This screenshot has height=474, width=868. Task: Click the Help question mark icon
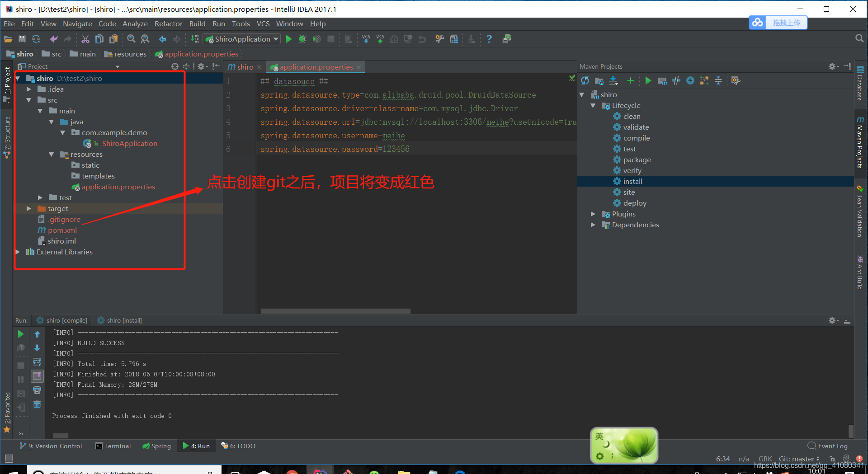pos(489,39)
